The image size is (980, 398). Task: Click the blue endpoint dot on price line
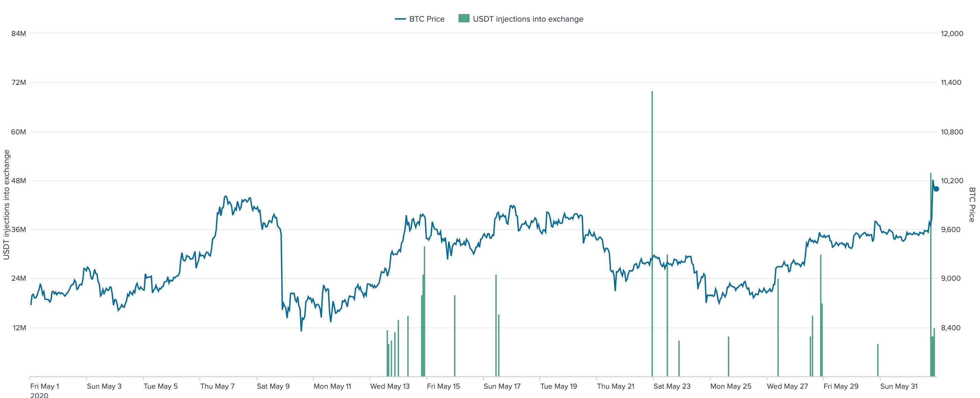[936, 189]
